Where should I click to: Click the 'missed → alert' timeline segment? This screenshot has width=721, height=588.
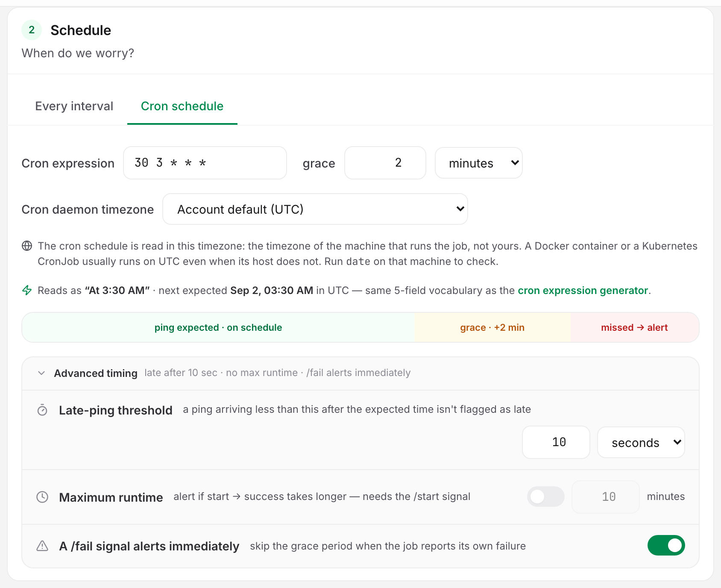(634, 327)
